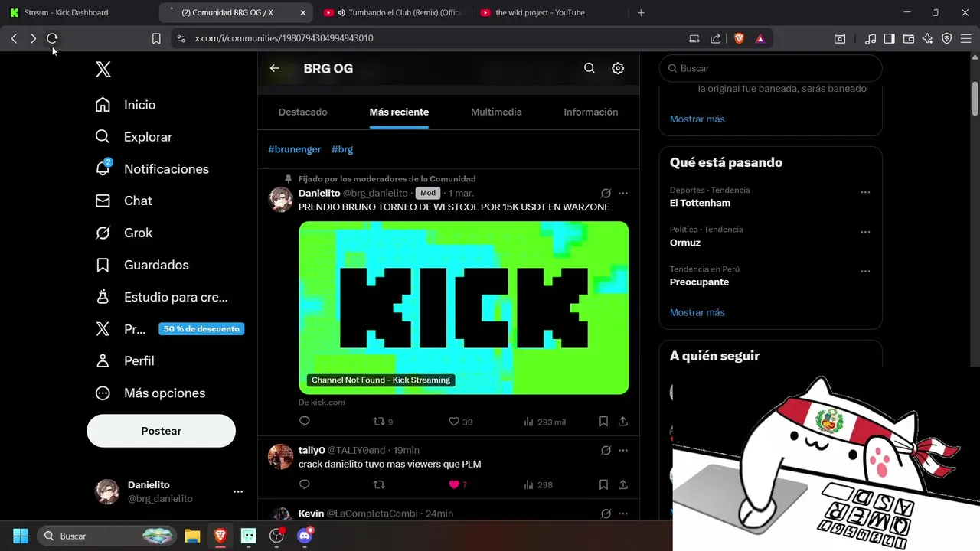
Task: Open Danielito's profile avatar on post
Action: point(281,200)
